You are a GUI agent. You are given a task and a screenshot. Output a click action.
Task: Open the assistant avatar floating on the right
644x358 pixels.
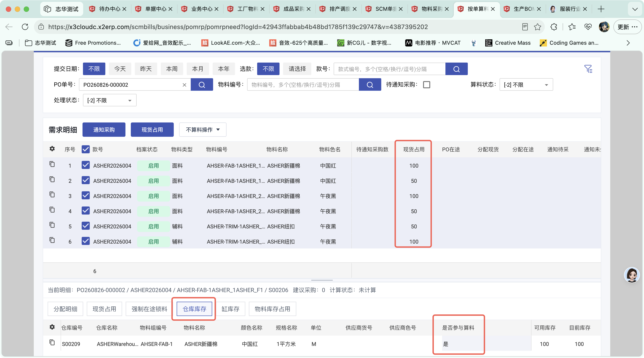pos(632,275)
